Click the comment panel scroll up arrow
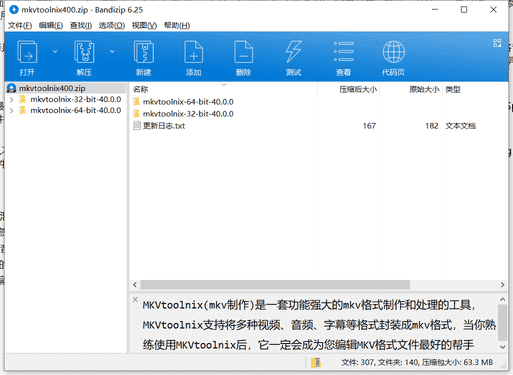 [502, 300]
